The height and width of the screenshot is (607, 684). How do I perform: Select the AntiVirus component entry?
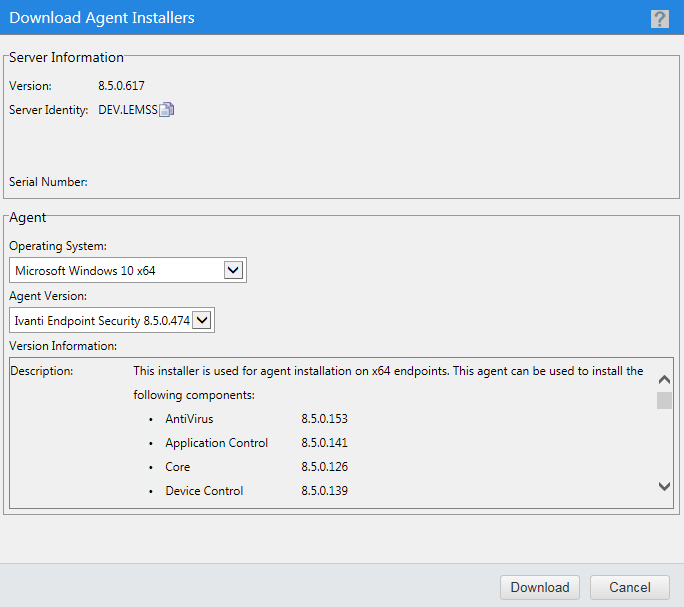point(189,419)
